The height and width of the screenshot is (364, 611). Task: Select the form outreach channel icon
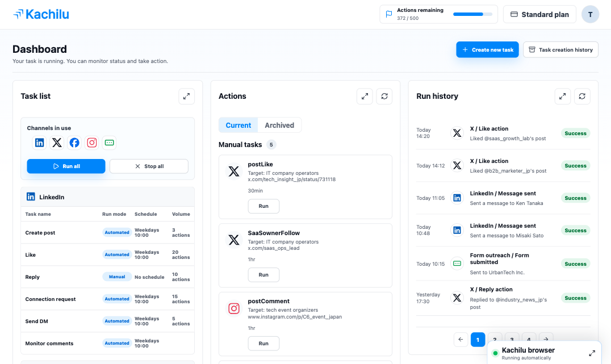(110, 143)
